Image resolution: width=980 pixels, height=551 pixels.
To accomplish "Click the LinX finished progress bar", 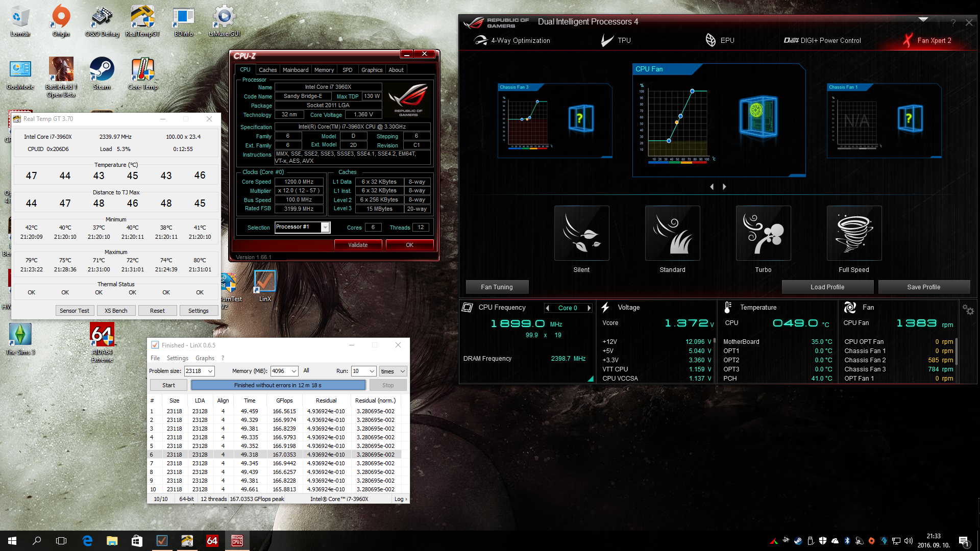I will (278, 385).
